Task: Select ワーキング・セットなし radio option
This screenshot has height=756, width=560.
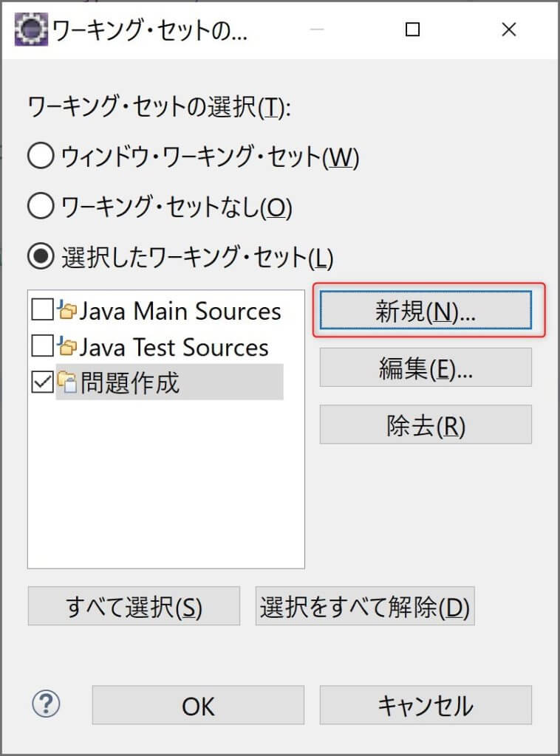Action: pos(41,207)
